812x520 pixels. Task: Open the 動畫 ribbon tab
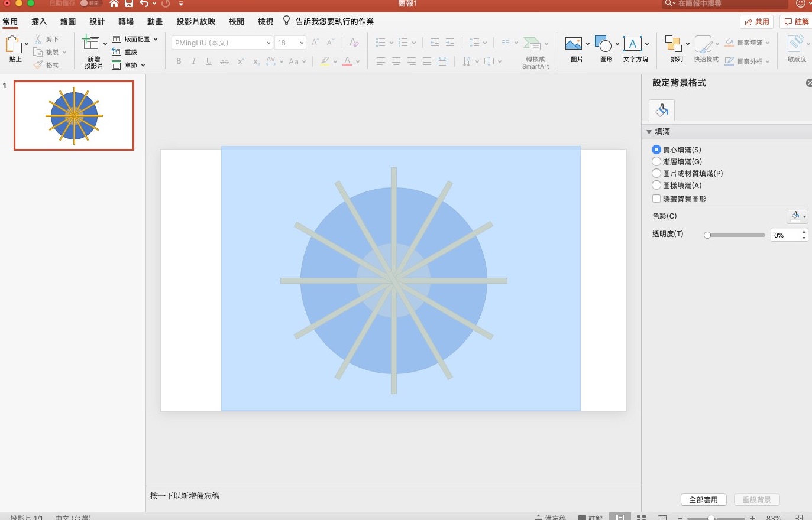[x=155, y=21]
